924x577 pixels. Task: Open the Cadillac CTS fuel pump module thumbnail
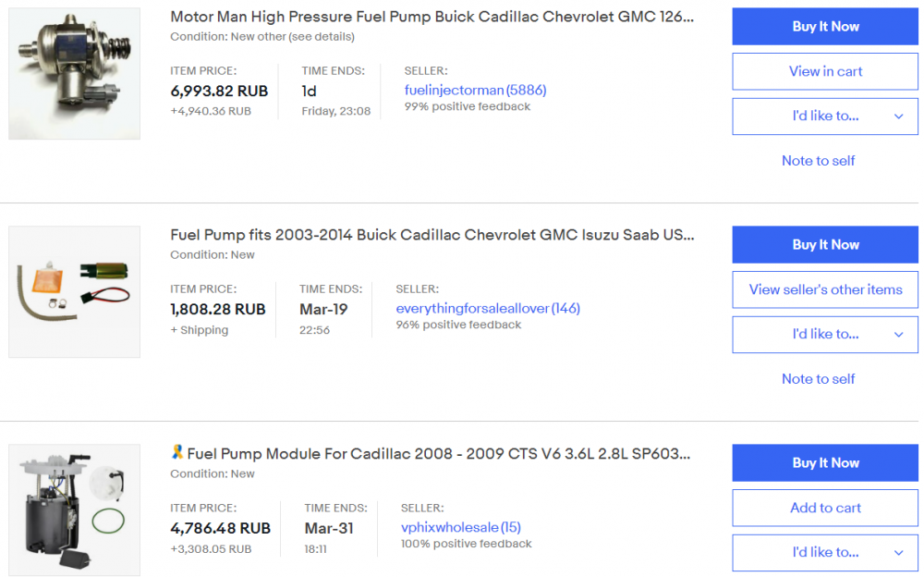(x=74, y=509)
